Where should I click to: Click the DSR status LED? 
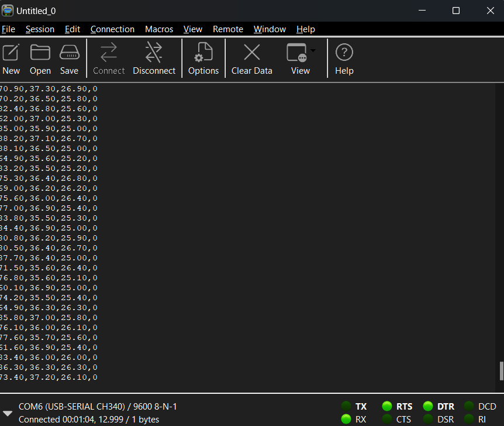428,419
